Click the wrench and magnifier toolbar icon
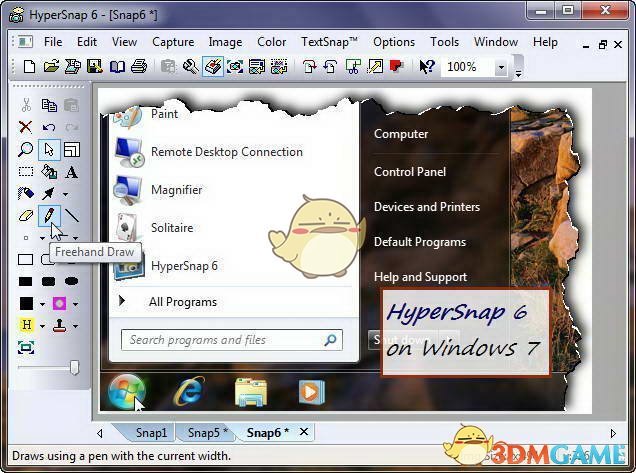636x473 pixels. coord(191,66)
